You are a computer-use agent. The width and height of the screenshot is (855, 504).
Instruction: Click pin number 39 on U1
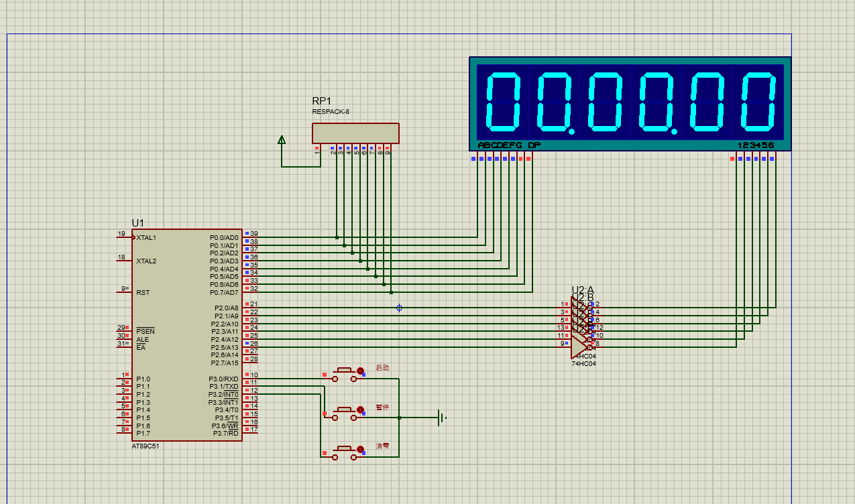(254, 234)
